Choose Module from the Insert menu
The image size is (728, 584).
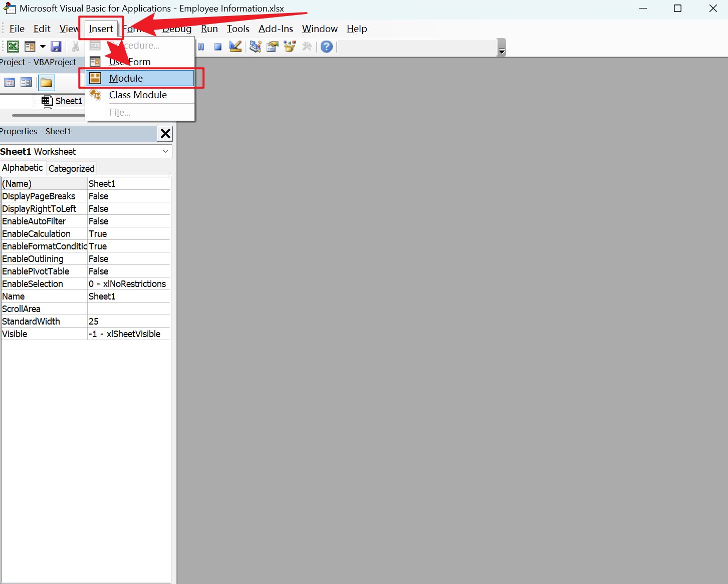pos(125,78)
